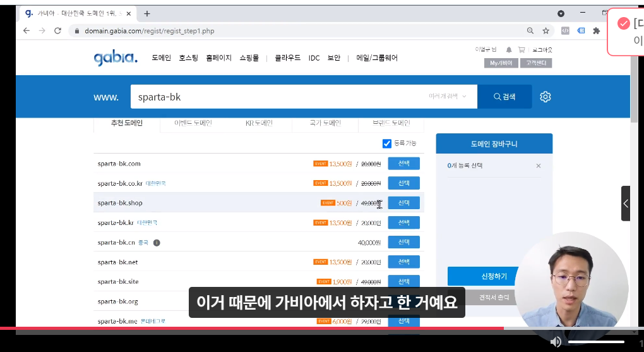Viewport: 644px width, 352px height.
Task: Select sparta-bk.shop with 선택 button
Action: tap(403, 203)
